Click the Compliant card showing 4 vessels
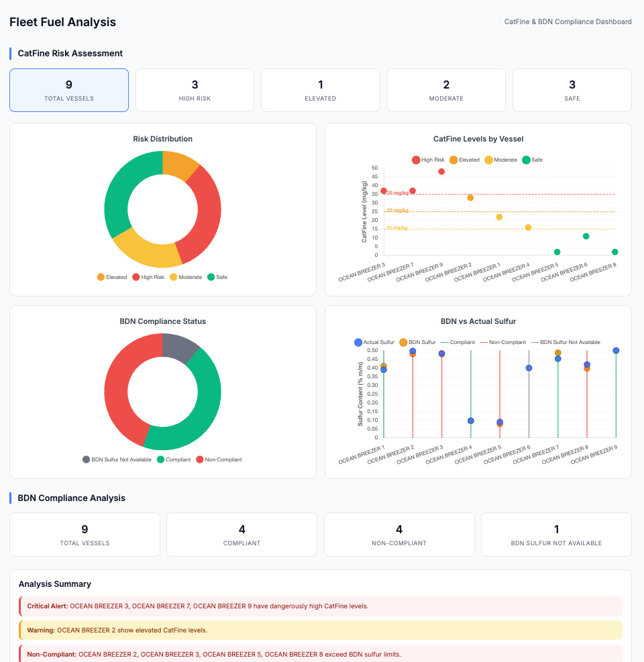The image size is (644, 662). point(241,535)
